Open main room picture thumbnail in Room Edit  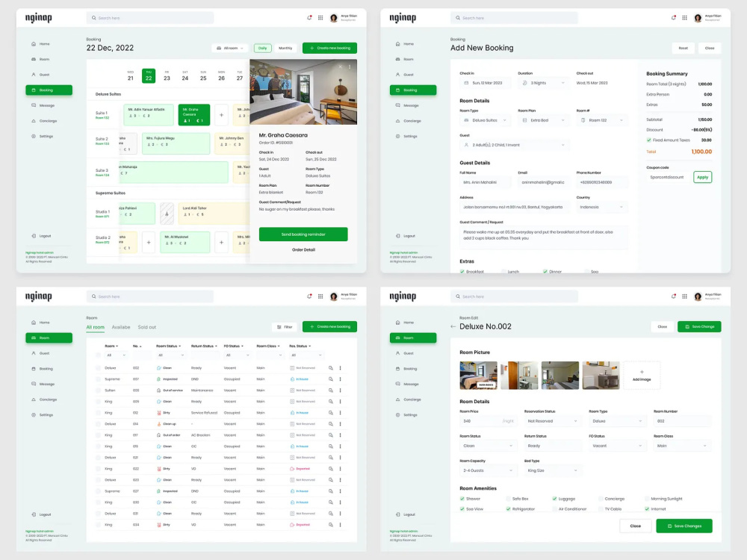tap(478, 376)
